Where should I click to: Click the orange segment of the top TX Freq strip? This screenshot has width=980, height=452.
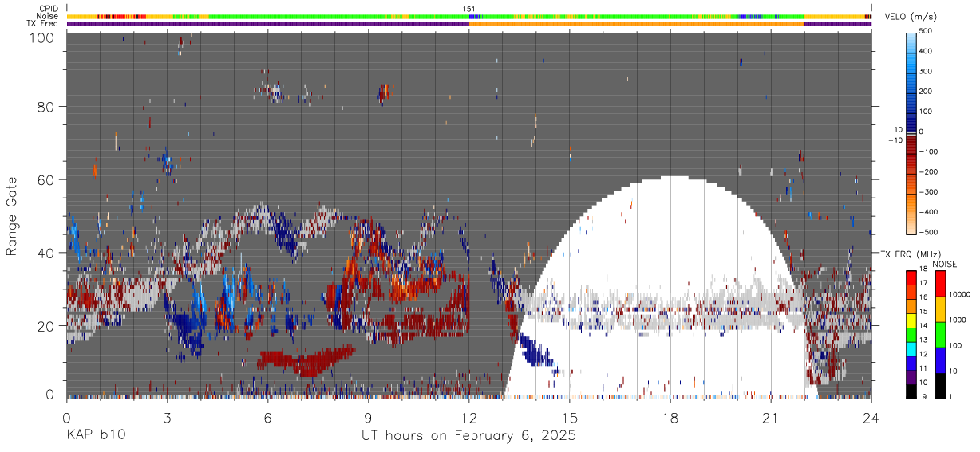pos(636,24)
